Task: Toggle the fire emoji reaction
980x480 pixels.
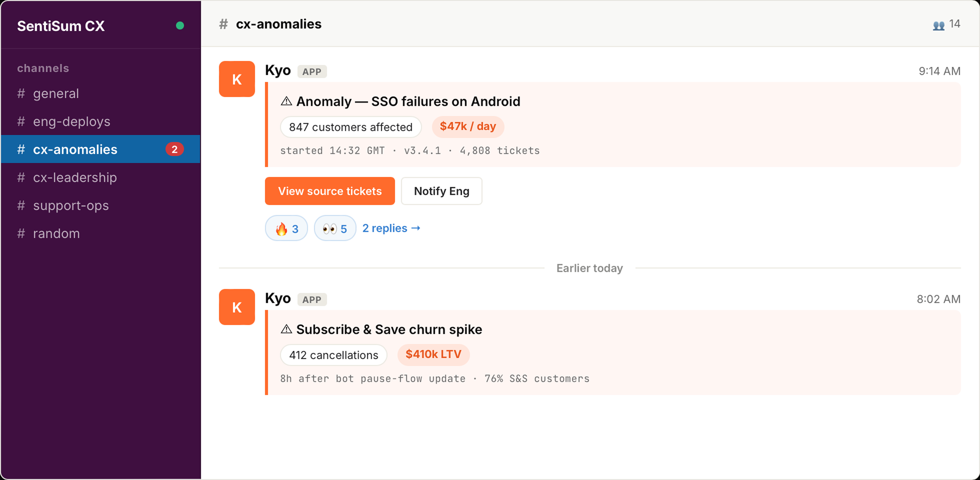Action: pos(286,228)
